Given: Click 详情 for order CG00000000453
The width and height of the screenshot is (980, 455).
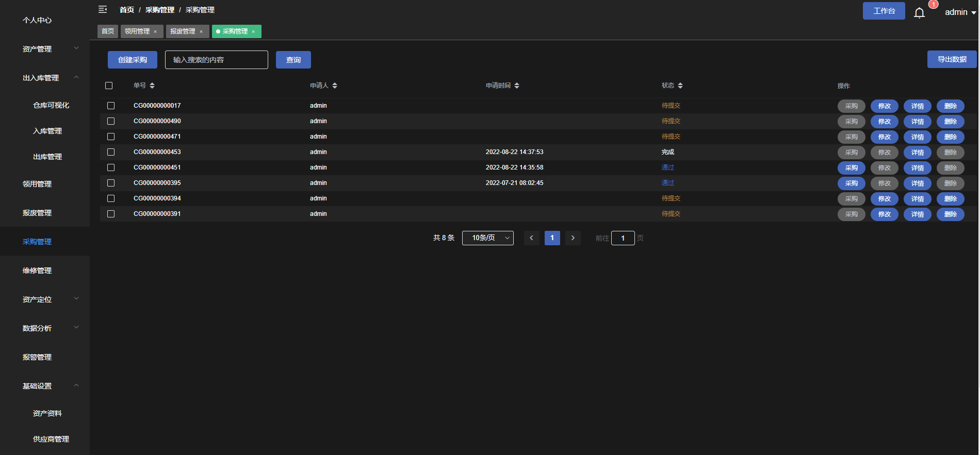Looking at the screenshot, I should pyautogui.click(x=918, y=153).
